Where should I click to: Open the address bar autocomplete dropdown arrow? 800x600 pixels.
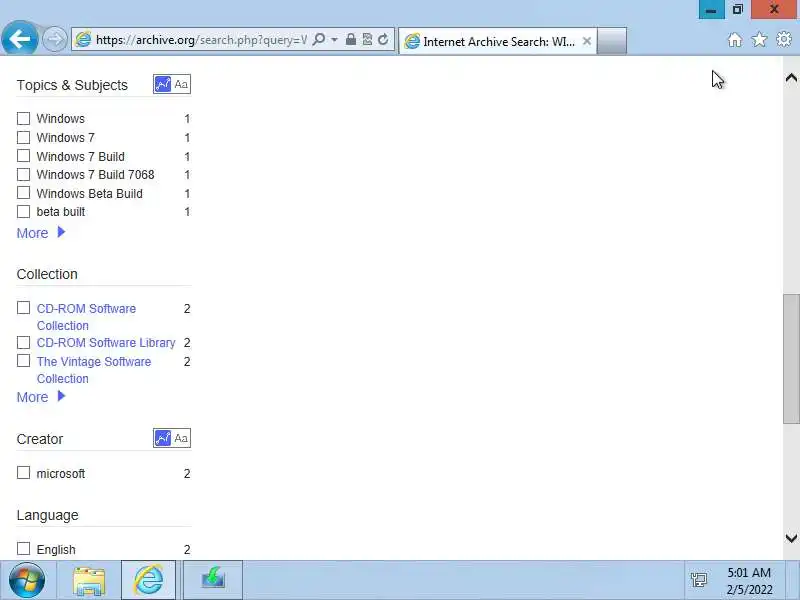pyautogui.click(x=334, y=39)
